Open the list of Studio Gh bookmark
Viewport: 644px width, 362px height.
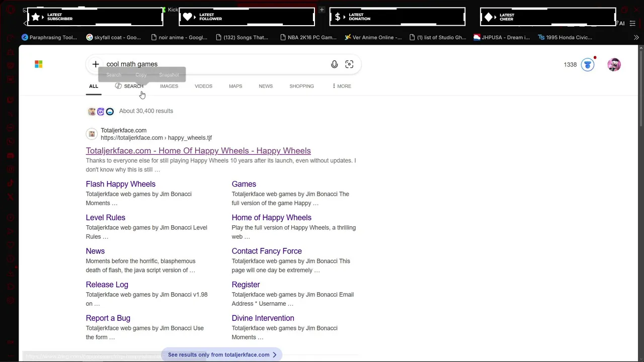click(x=438, y=37)
